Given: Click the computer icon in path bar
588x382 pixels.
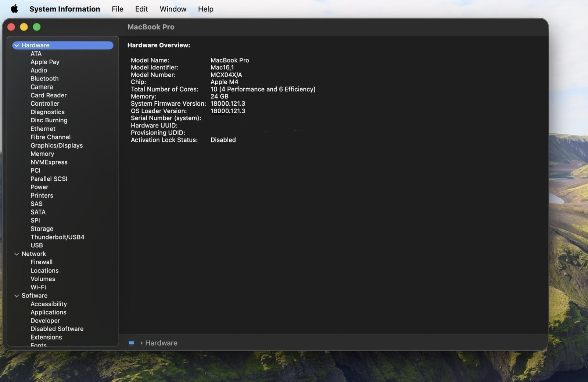Looking at the screenshot, I should [131, 343].
